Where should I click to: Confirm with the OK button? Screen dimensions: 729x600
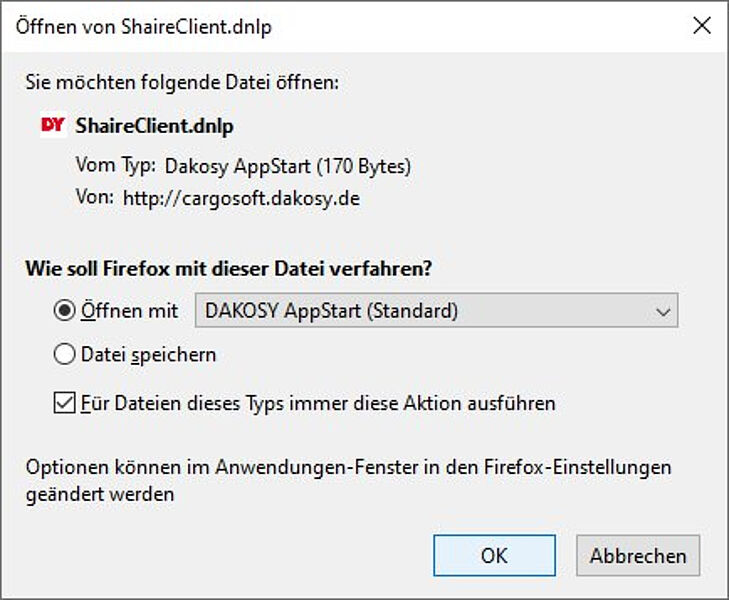(x=494, y=556)
